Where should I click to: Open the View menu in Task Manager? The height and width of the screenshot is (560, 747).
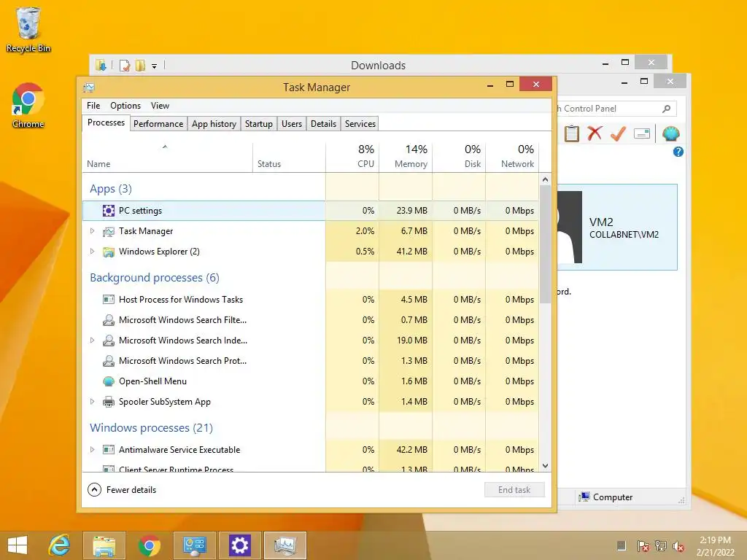click(x=160, y=106)
